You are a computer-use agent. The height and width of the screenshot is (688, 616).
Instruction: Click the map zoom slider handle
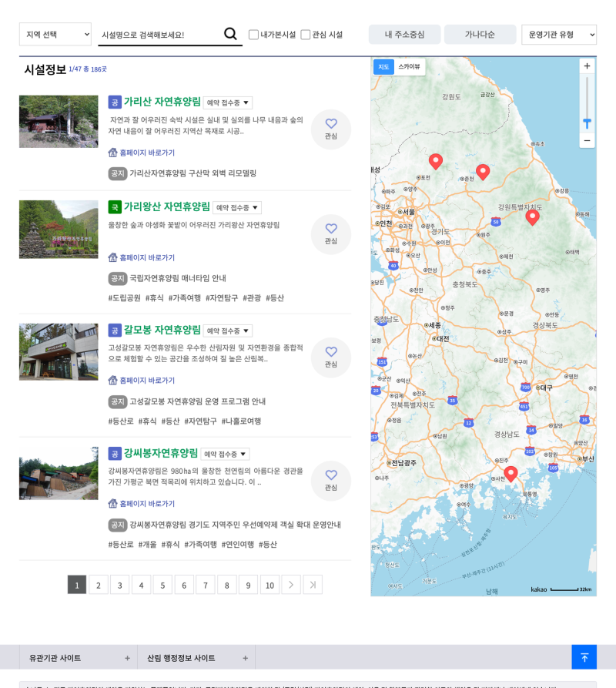(587, 123)
